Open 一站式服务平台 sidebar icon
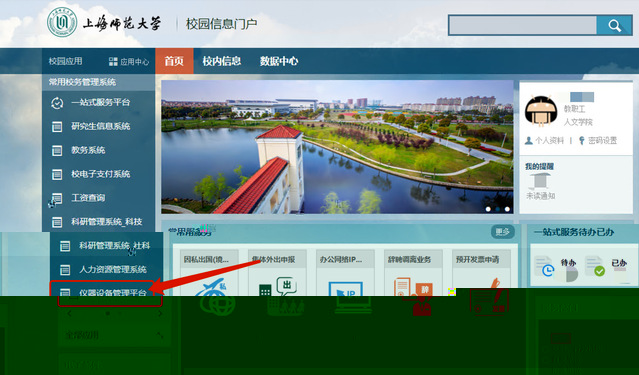Viewport: 639px width, 375px height. (x=57, y=103)
